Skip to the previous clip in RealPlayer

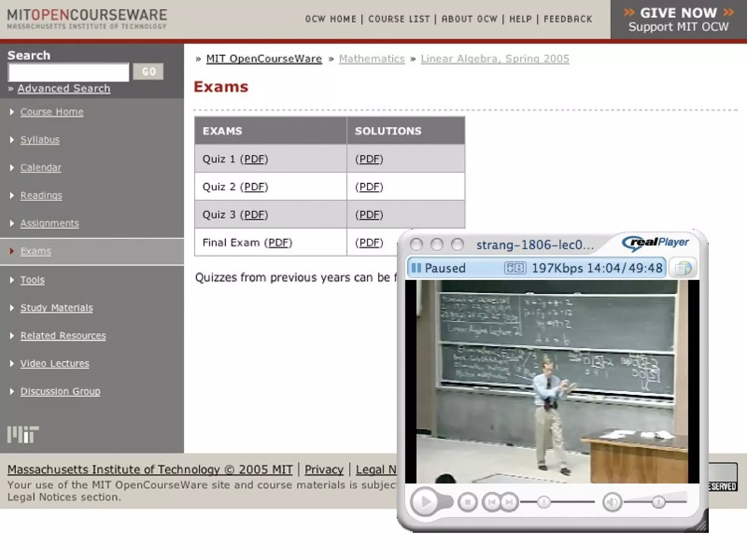point(492,502)
